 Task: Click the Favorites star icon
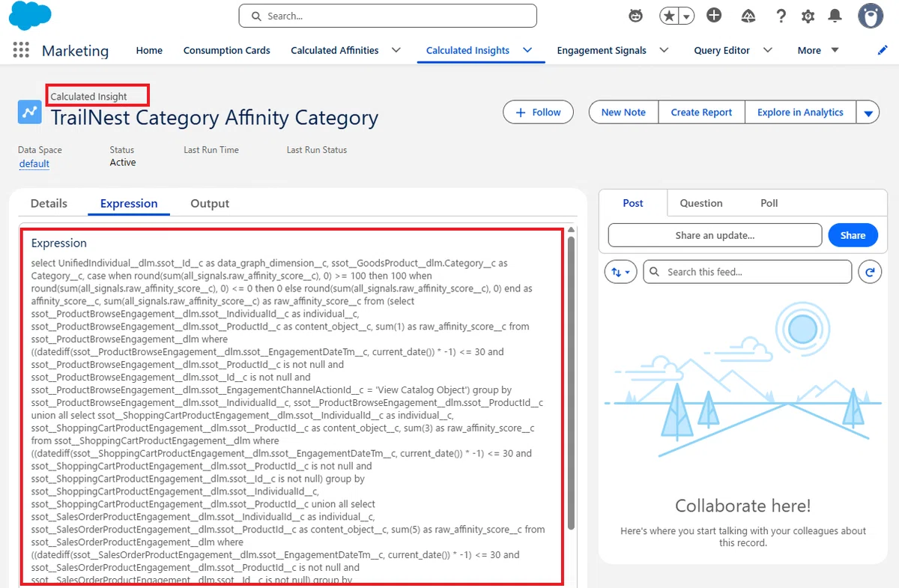[669, 16]
